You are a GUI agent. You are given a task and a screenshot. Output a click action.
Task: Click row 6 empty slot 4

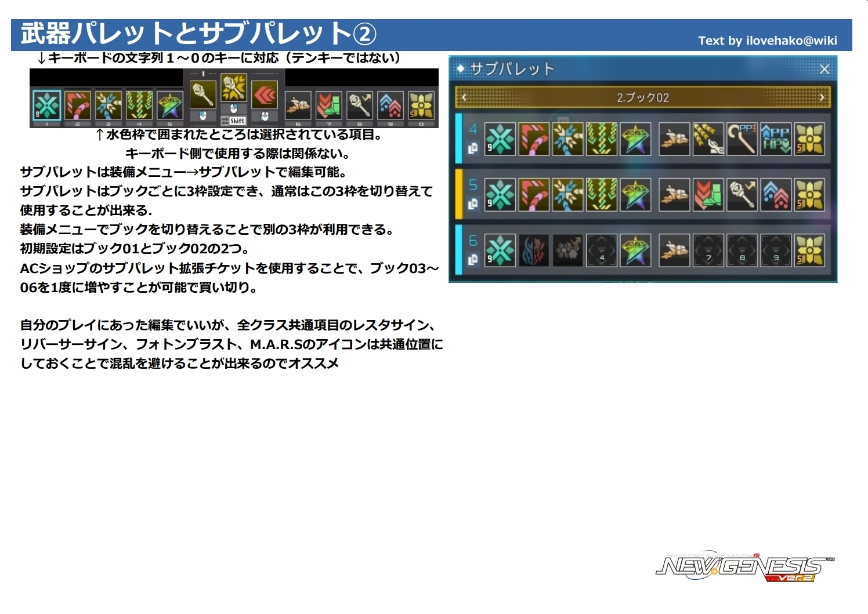tap(602, 250)
